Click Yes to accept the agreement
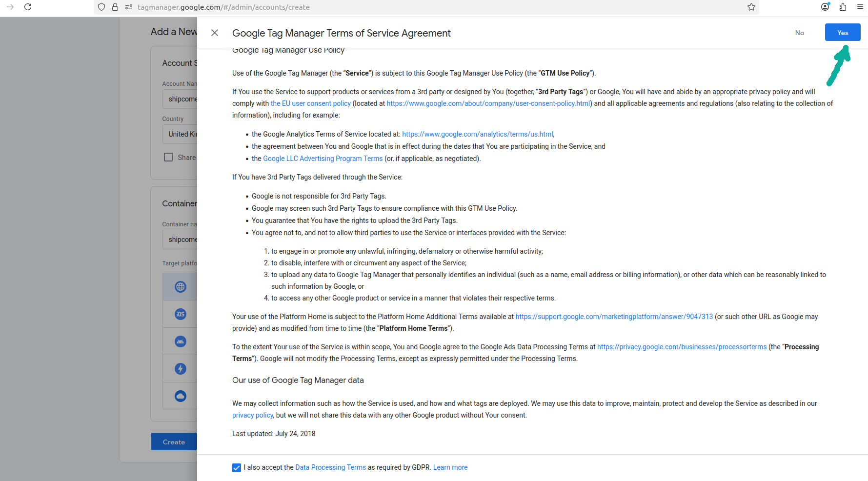 (x=843, y=33)
